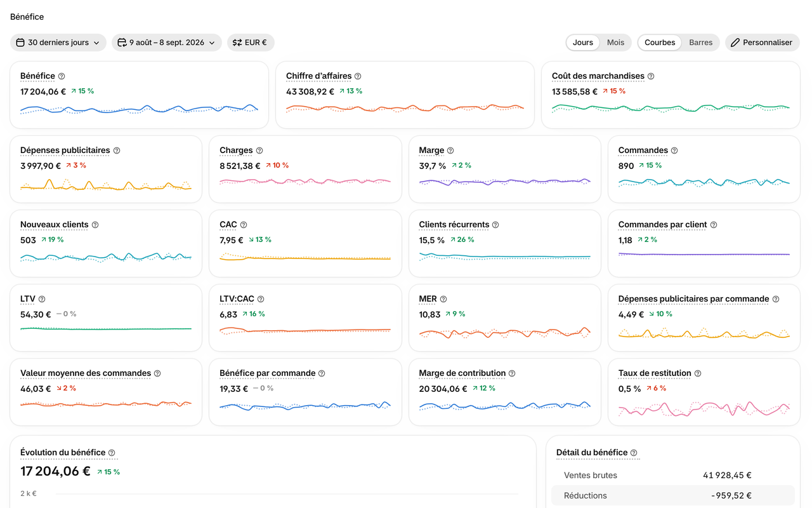Screen dimensions: 812x508
Task: Click help icon beside Clients récurrents
Action: click(495, 225)
